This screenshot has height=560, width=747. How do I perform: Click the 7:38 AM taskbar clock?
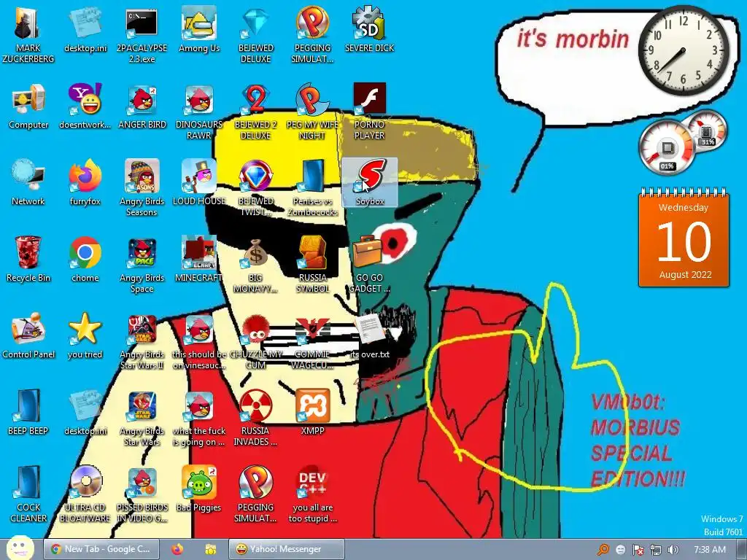coord(709,550)
